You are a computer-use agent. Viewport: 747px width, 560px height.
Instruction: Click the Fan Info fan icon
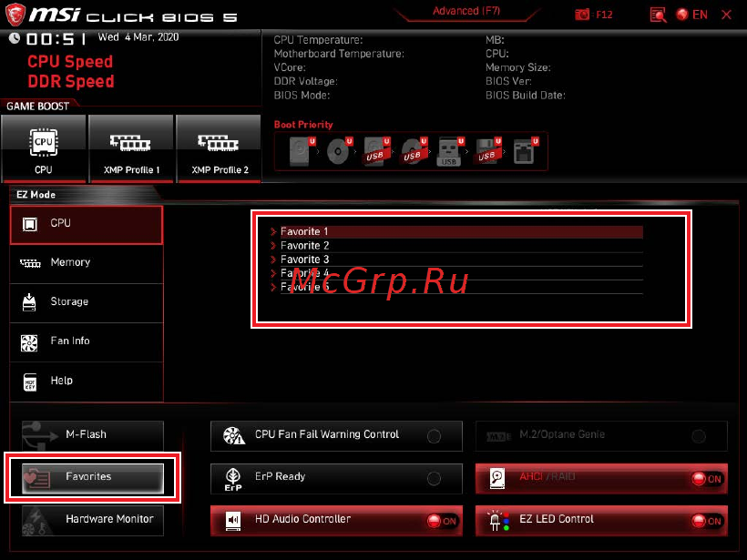[29, 342]
